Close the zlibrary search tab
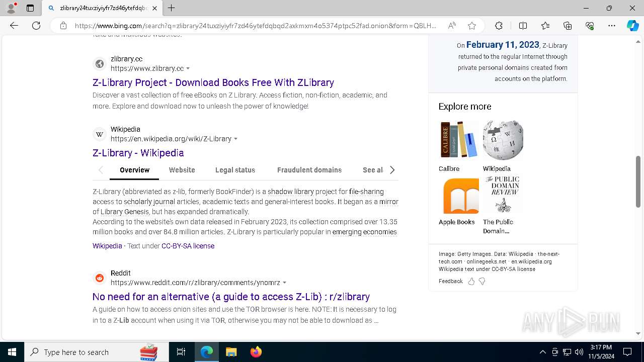Screen dimensions: 644x362 point(154,8)
